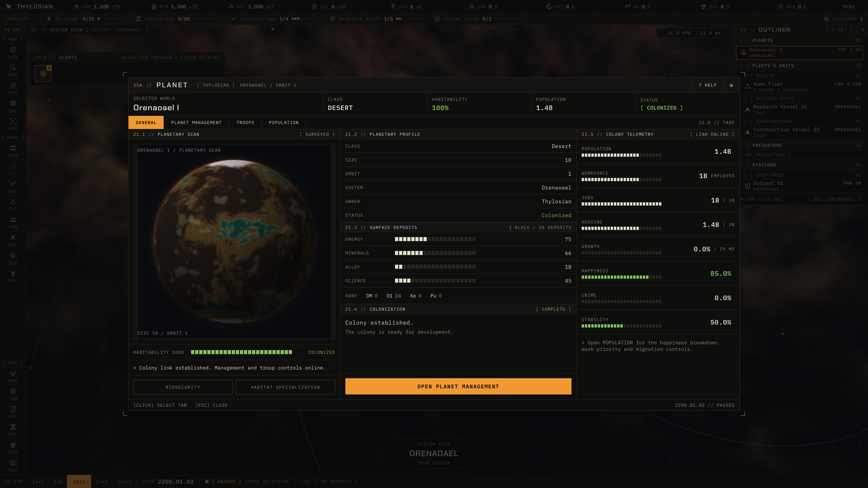Open the CON sidebar icon
Viewport: 868px width, 488px height.
[13, 222]
